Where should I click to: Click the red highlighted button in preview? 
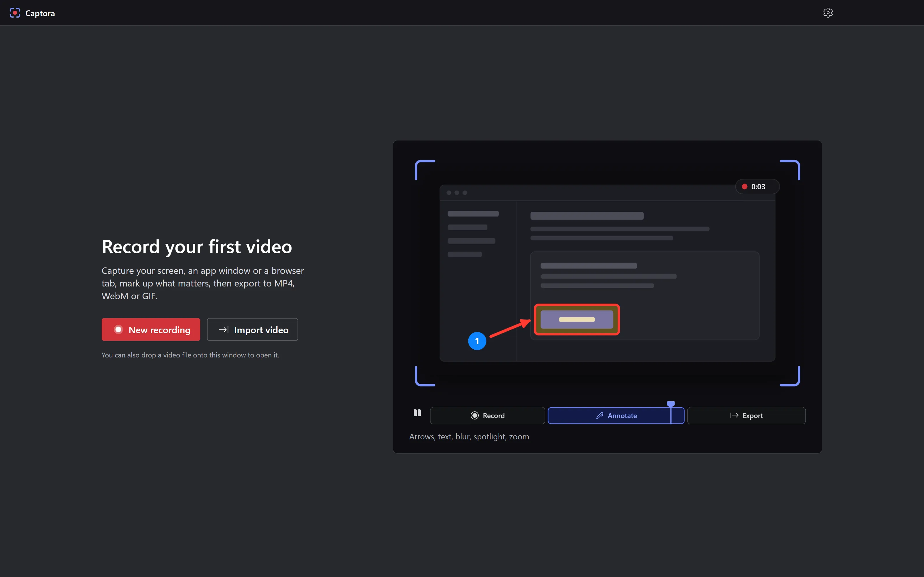(577, 319)
